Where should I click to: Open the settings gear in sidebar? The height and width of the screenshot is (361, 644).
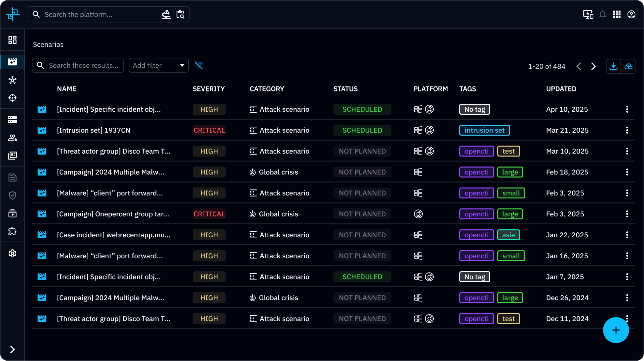12,253
